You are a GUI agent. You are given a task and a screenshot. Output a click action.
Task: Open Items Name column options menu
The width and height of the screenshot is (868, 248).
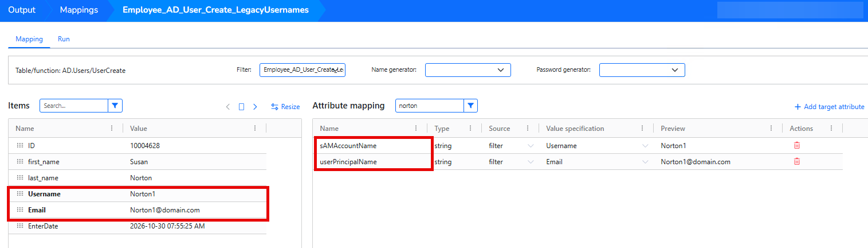112,129
